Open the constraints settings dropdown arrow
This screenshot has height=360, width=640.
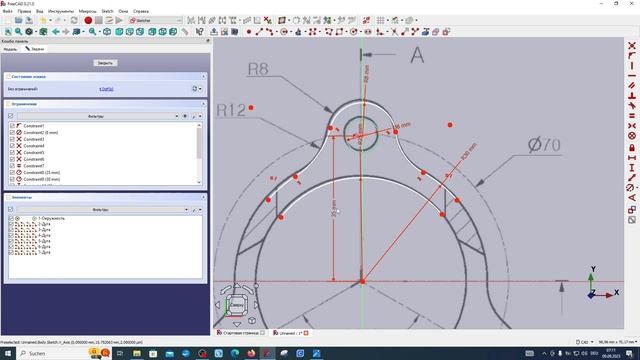(x=200, y=116)
